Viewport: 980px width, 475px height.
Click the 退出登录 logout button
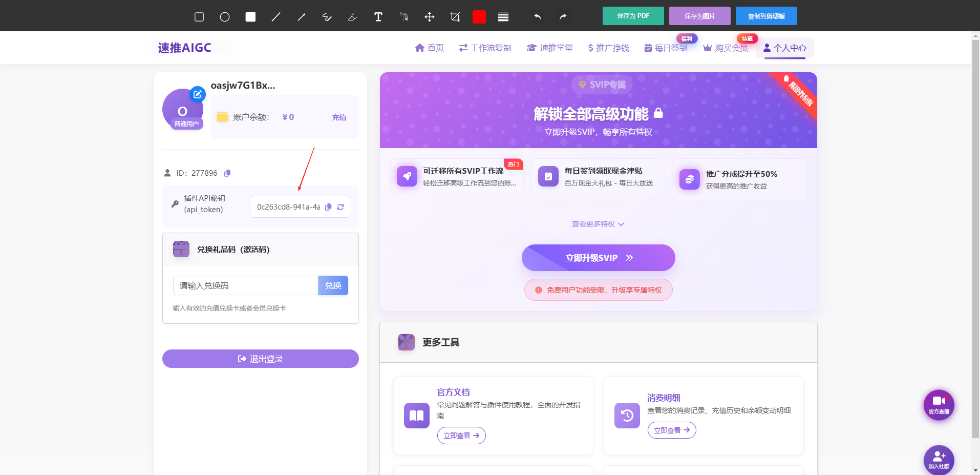(261, 359)
